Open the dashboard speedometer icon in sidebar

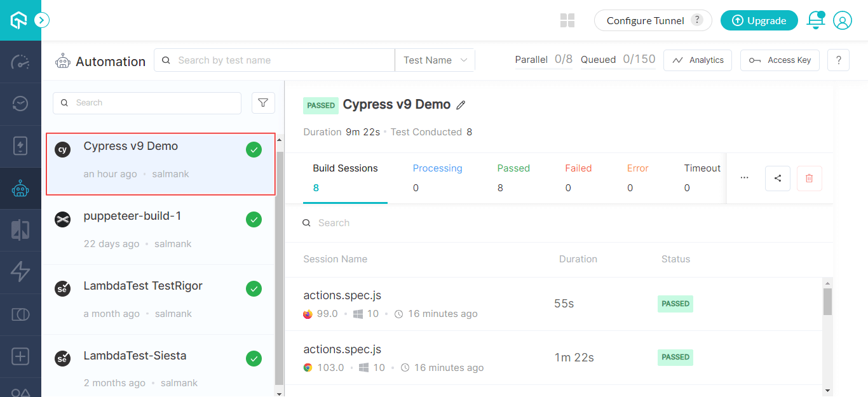pyautogui.click(x=20, y=62)
